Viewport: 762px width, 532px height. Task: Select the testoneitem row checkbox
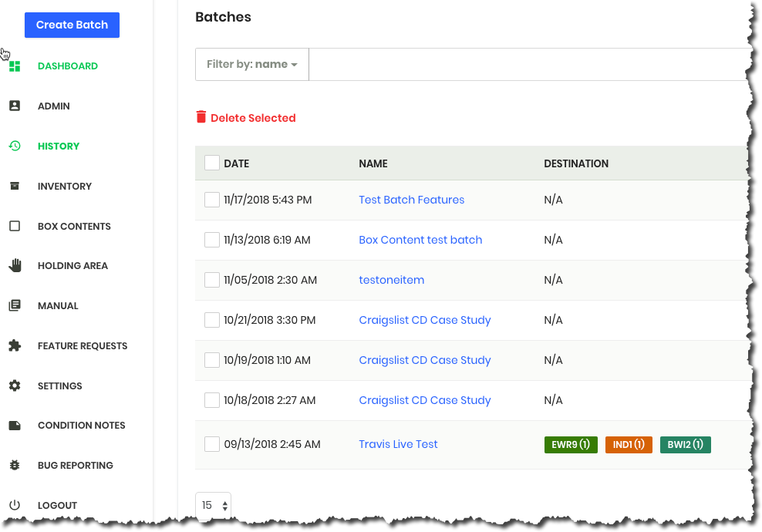tap(212, 280)
